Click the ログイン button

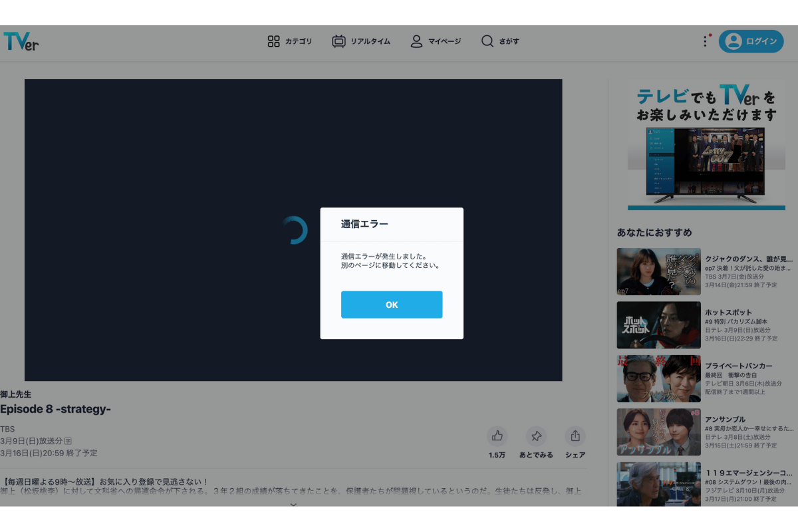point(751,41)
